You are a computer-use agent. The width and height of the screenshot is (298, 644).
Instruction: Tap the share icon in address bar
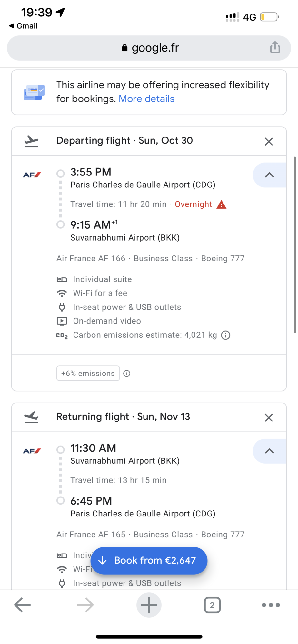pos(275,47)
